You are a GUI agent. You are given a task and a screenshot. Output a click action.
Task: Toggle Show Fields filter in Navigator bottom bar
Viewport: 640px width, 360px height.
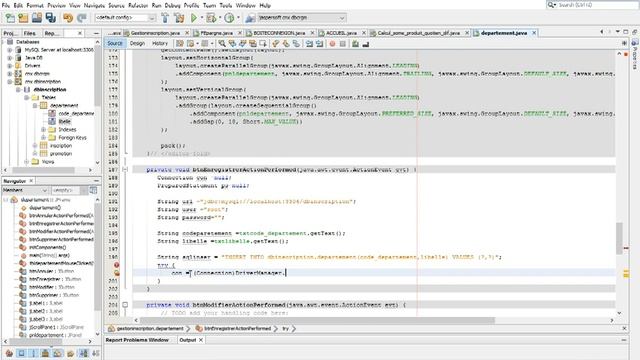click(x=21, y=353)
